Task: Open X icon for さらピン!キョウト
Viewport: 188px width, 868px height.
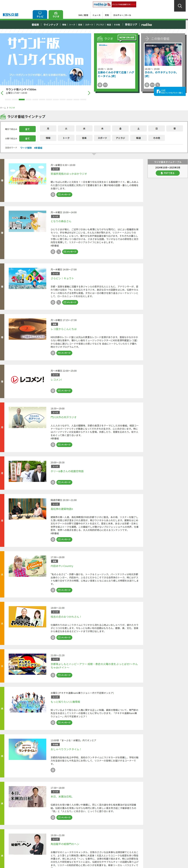Action: (59, 302)
